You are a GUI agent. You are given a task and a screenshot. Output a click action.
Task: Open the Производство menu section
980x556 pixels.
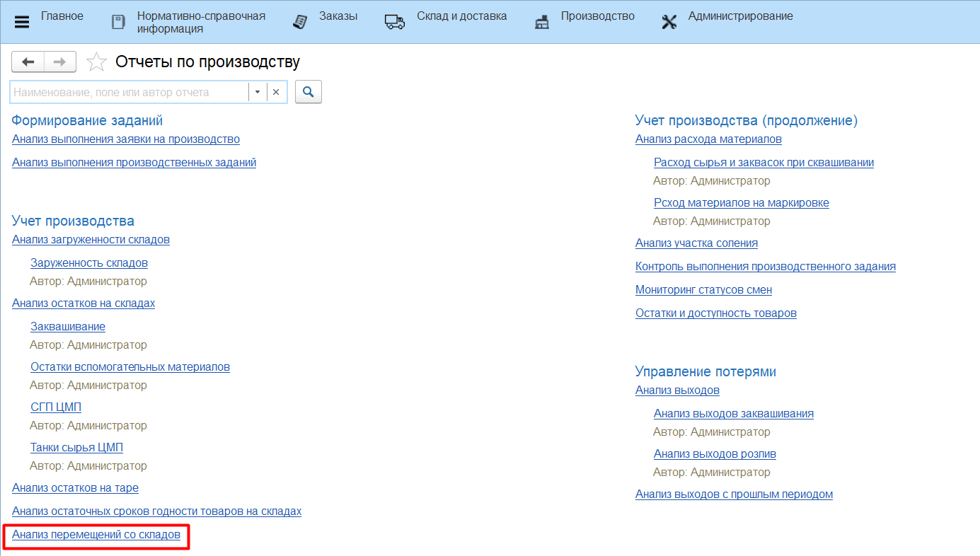point(597,16)
